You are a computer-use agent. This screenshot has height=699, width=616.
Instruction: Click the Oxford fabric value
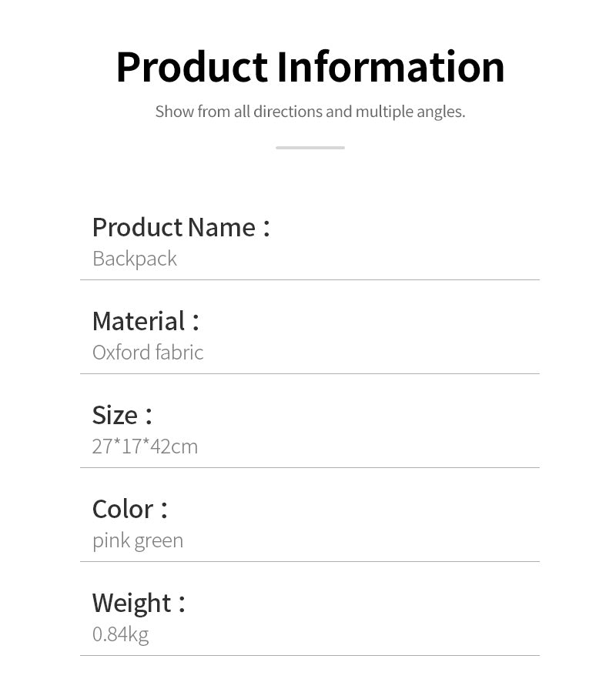pyautogui.click(x=148, y=353)
